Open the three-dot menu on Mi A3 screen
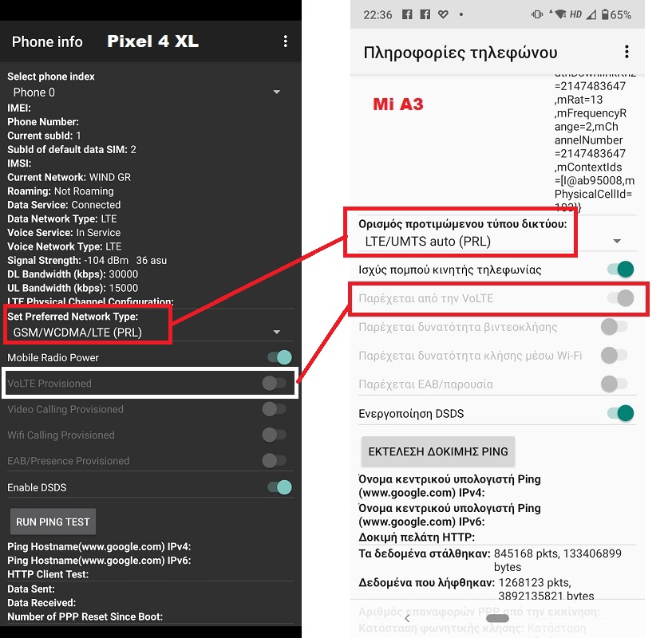This screenshot has width=672, height=638. (x=627, y=52)
